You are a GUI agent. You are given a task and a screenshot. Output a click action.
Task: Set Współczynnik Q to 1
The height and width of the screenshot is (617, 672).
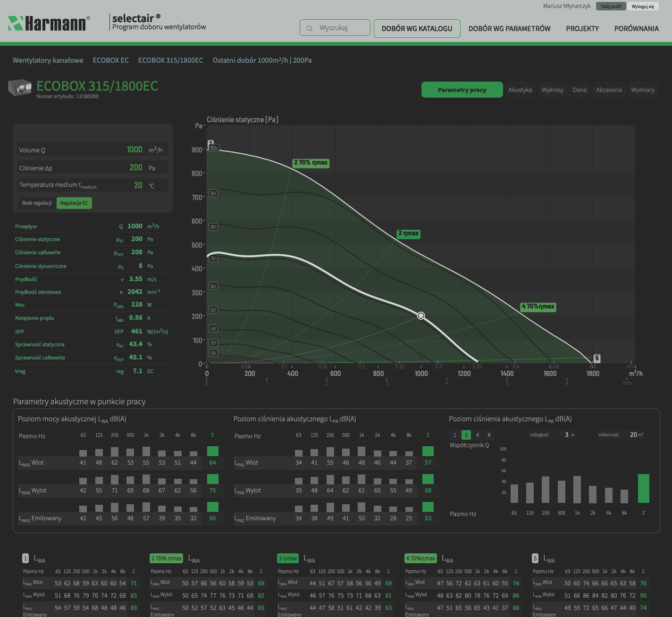pos(455,435)
